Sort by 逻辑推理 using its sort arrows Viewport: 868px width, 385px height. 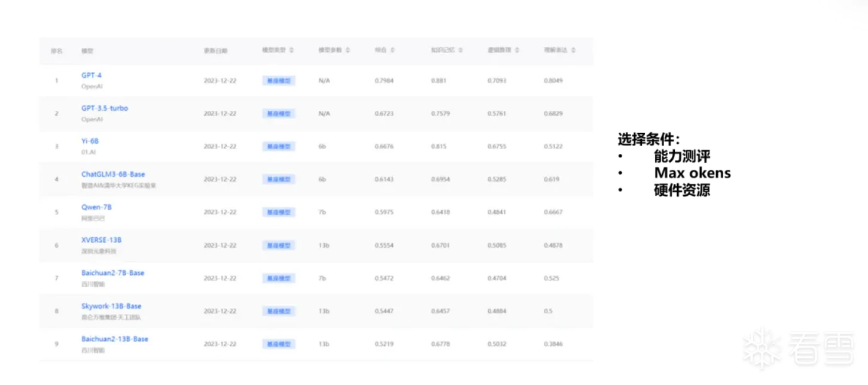[x=517, y=50]
